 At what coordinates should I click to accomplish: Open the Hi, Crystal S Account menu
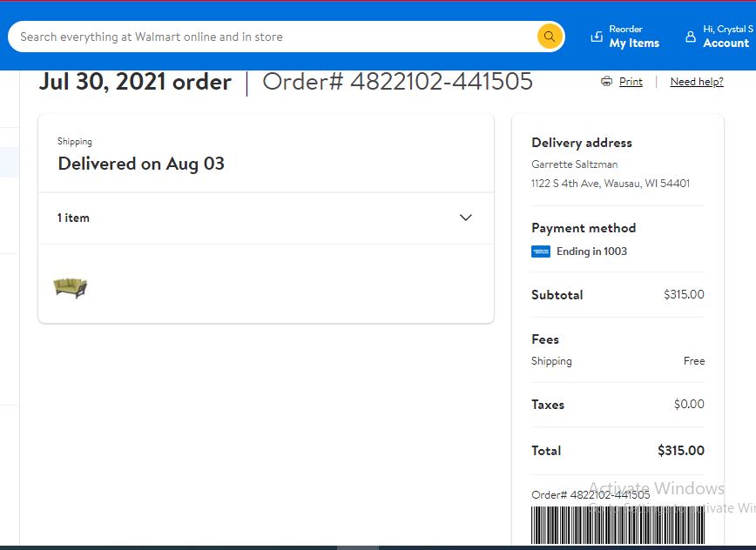[719, 37]
